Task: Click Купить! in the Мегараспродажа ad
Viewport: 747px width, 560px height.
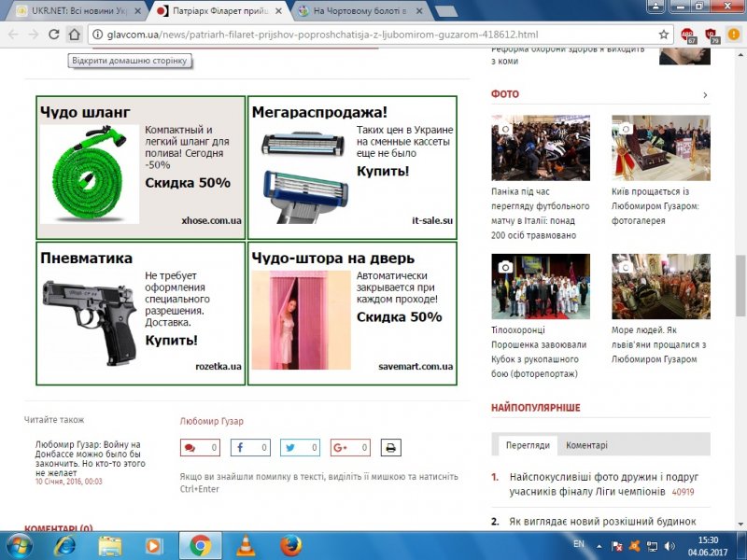Action: tap(383, 171)
